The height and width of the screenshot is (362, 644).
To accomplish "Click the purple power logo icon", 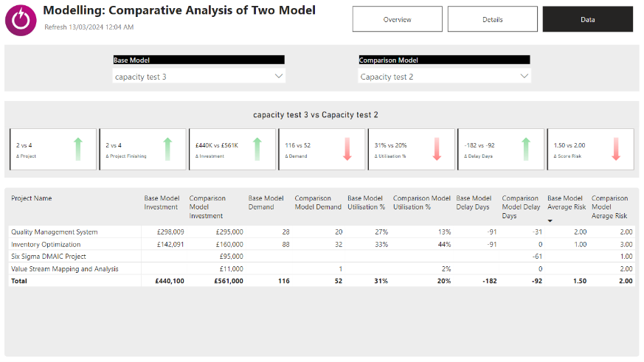I will (x=21, y=20).
